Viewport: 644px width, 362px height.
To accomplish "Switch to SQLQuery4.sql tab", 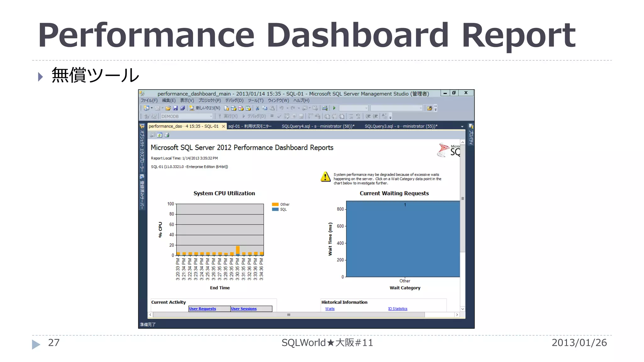I will [318, 126].
